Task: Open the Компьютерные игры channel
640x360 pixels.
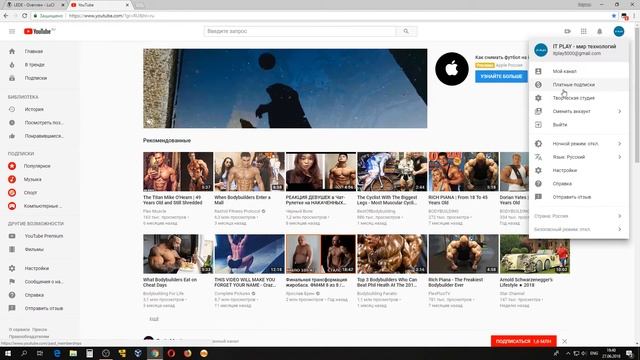Action: [40, 206]
